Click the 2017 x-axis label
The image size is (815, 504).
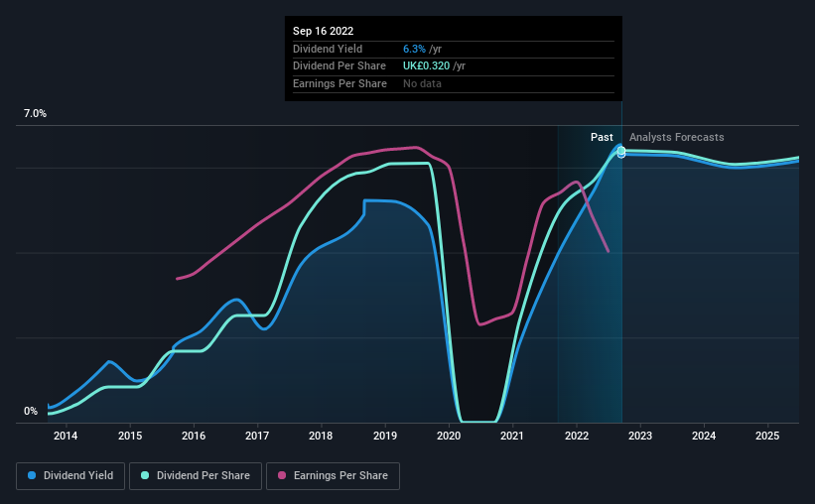coord(257,436)
